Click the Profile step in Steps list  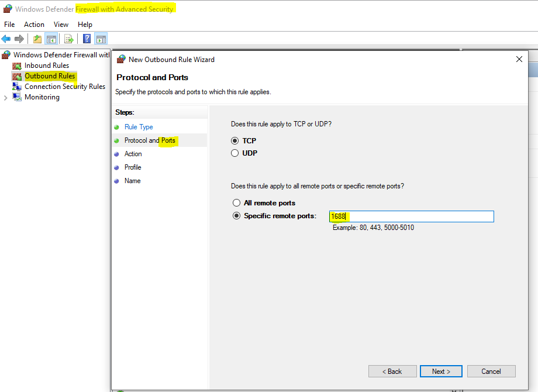coord(133,167)
